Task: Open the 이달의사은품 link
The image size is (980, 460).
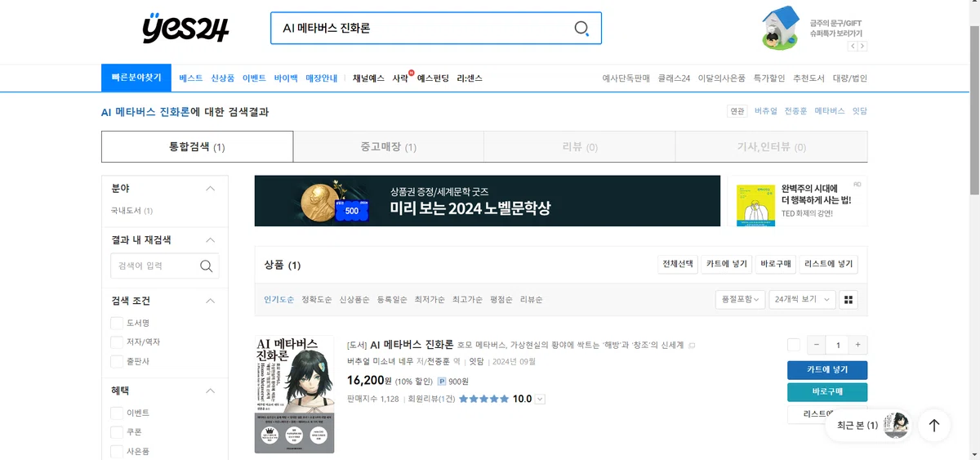Action: [722, 78]
